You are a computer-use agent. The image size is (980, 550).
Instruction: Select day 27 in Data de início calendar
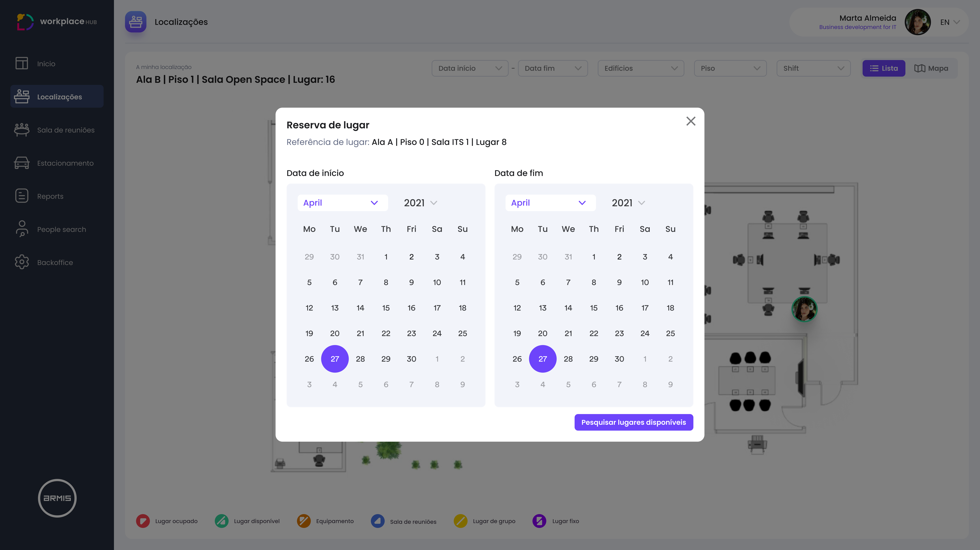coord(335,359)
